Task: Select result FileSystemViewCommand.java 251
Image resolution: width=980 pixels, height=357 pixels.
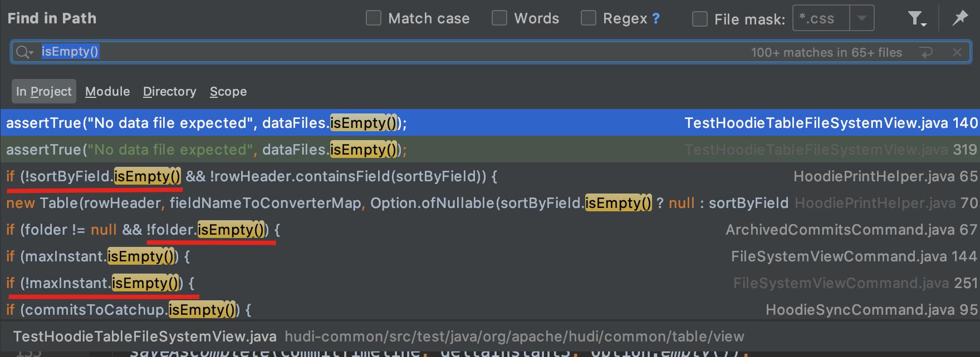Action: click(x=490, y=283)
